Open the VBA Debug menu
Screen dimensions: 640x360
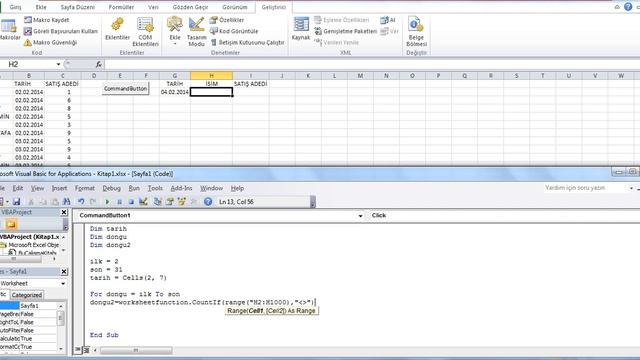[x=111, y=188]
